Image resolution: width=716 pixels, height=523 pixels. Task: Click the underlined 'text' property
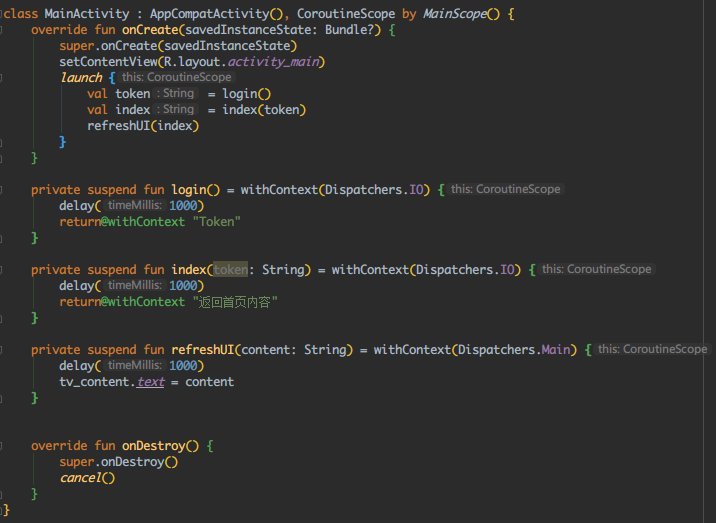(151, 382)
